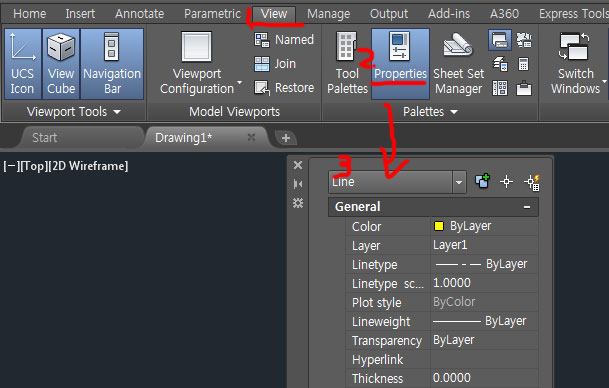
Task: Open the Manage ribbon tab
Action: tap(329, 14)
